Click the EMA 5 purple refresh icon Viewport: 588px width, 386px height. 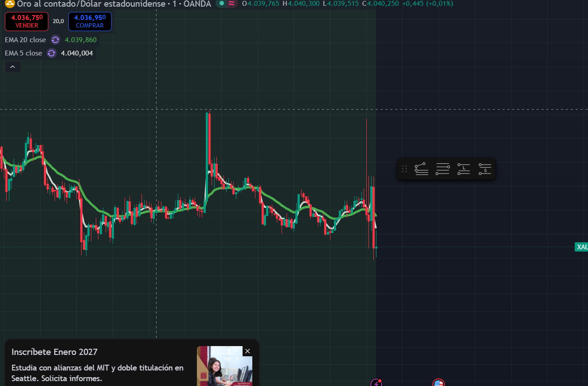point(51,53)
